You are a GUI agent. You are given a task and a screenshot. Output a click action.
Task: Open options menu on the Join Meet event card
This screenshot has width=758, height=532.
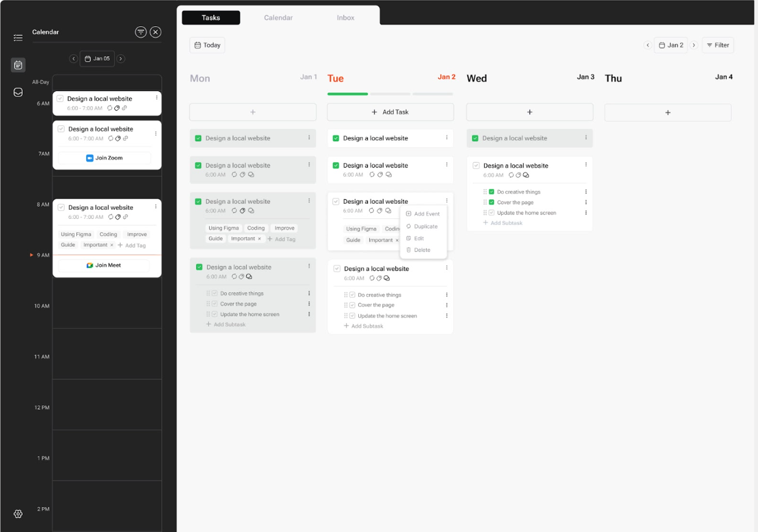(156, 206)
